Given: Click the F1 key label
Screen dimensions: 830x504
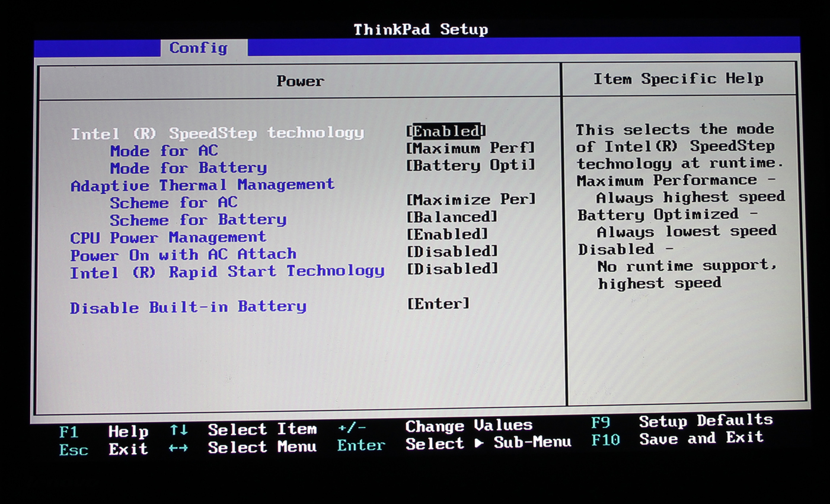Looking at the screenshot, I should (x=69, y=432).
